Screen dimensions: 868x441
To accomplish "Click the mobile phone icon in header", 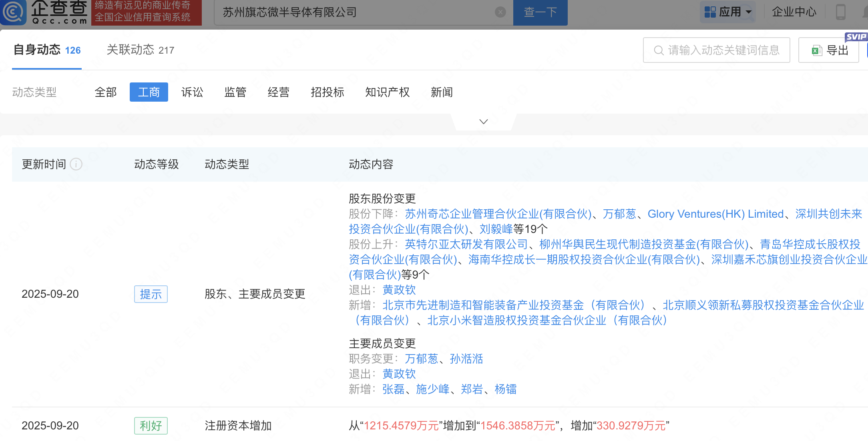I will [840, 12].
